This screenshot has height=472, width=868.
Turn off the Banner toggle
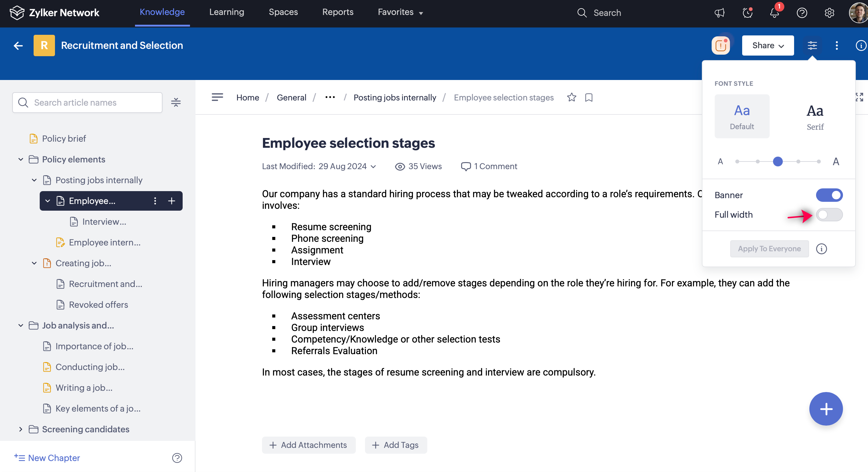coord(829,195)
